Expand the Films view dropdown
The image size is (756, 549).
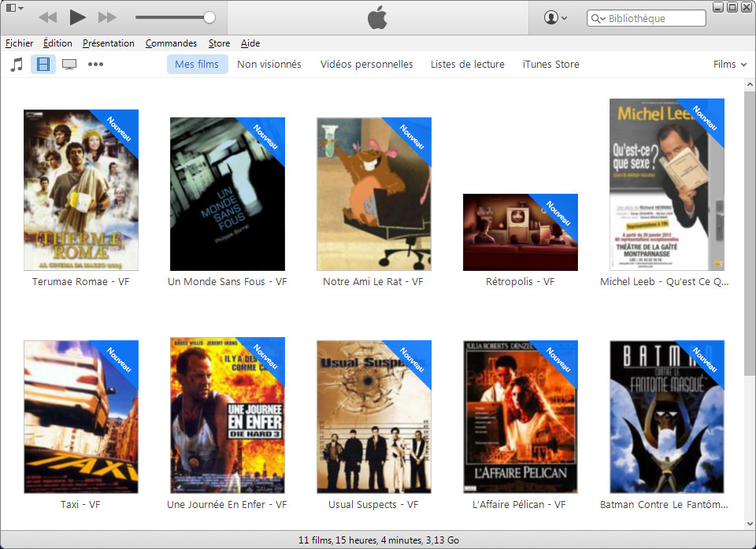(729, 65)
